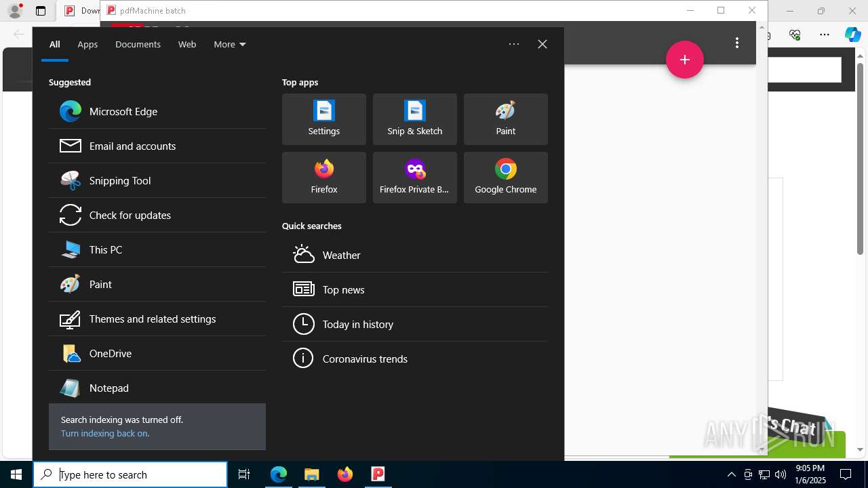Run Today in history quick search
Viewport: 868px width, 488px height.
coord(415,324)
